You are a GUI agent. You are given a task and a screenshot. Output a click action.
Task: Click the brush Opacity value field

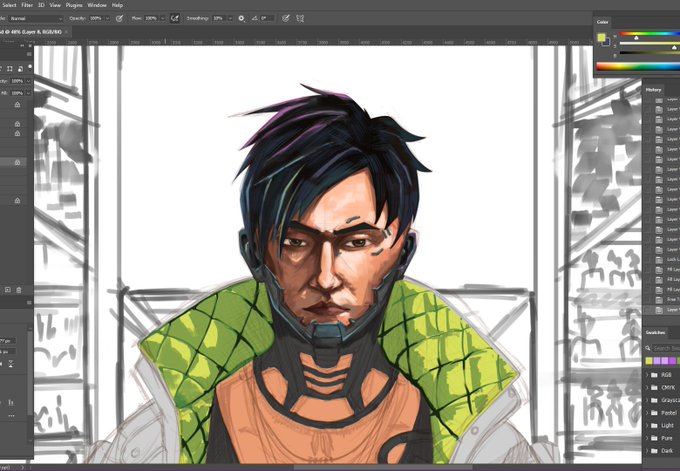(x=96, y=19)
